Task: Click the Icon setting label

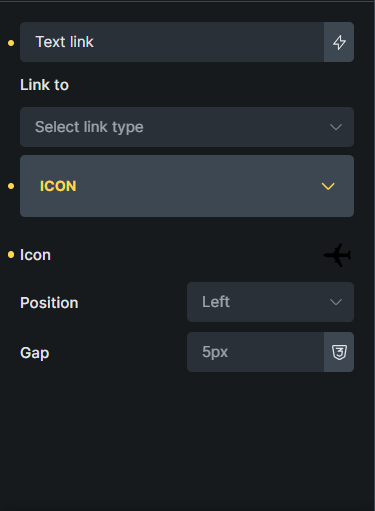Action: tap(35, 255)
